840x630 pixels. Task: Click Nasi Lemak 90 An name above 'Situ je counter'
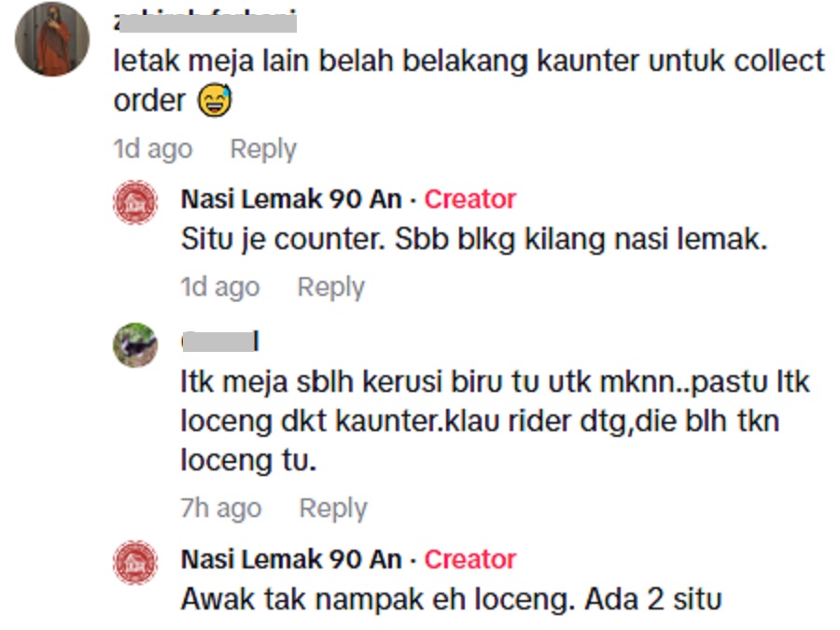[291, 200]
